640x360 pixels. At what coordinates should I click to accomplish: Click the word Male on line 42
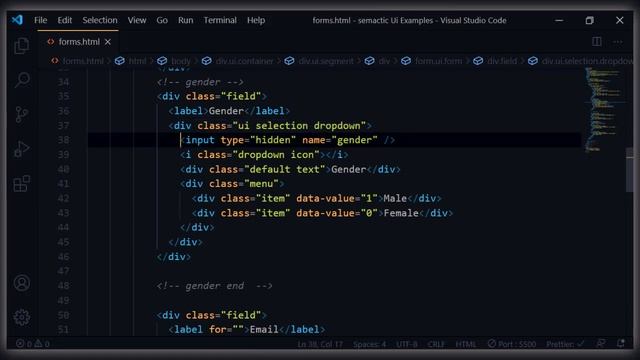click(395, 198)
